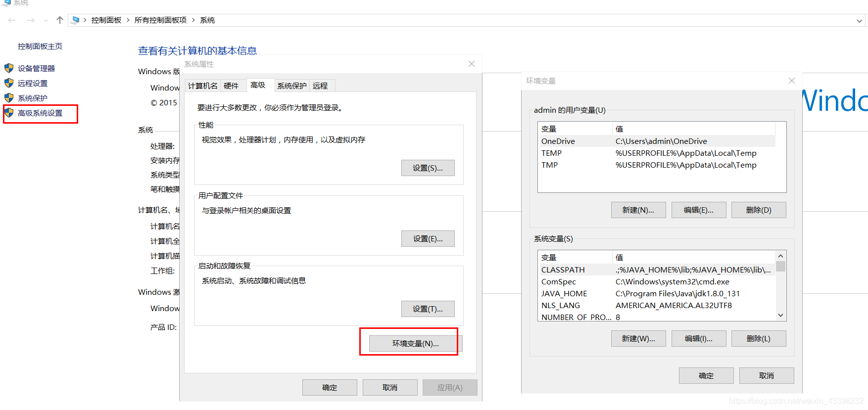Click the shield icon beside 远程设置

tap(9, 83)
